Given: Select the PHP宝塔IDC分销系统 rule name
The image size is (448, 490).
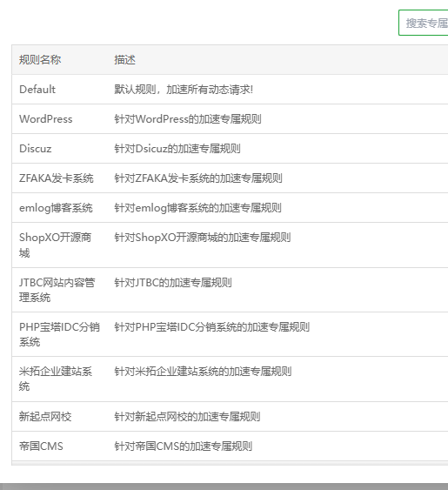Looking at the screenshot, I should 59,334.
